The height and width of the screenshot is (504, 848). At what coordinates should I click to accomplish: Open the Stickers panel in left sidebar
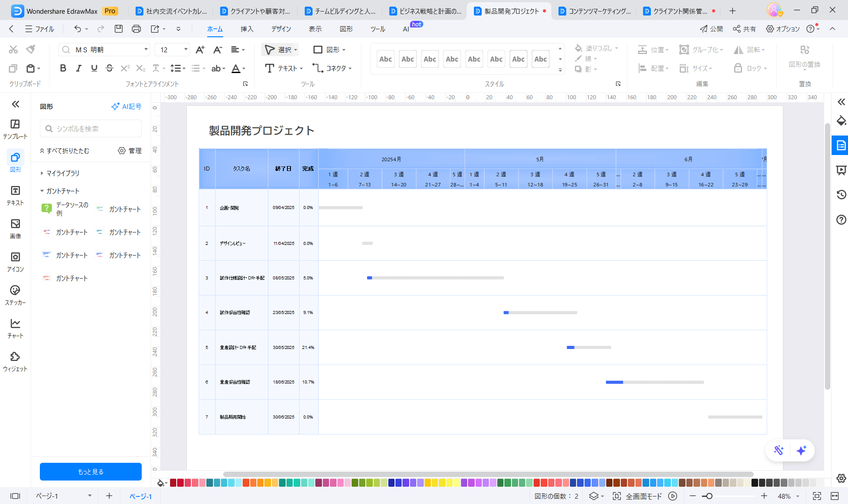15,295
